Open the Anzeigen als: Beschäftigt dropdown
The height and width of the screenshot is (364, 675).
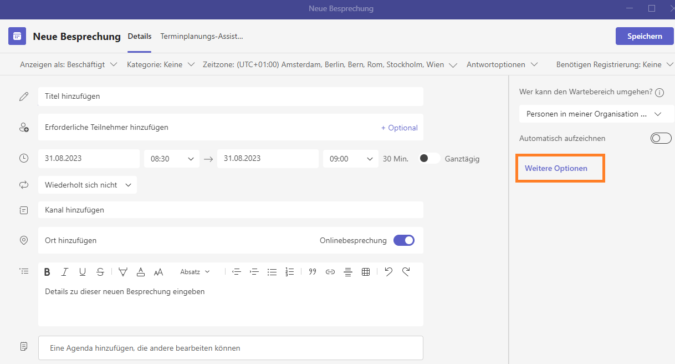tap(68, 65)
